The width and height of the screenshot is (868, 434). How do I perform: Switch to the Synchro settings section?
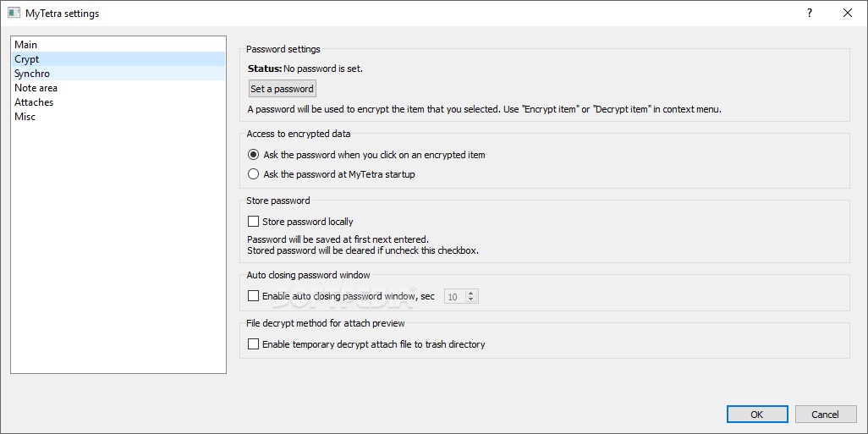[118, 73]
